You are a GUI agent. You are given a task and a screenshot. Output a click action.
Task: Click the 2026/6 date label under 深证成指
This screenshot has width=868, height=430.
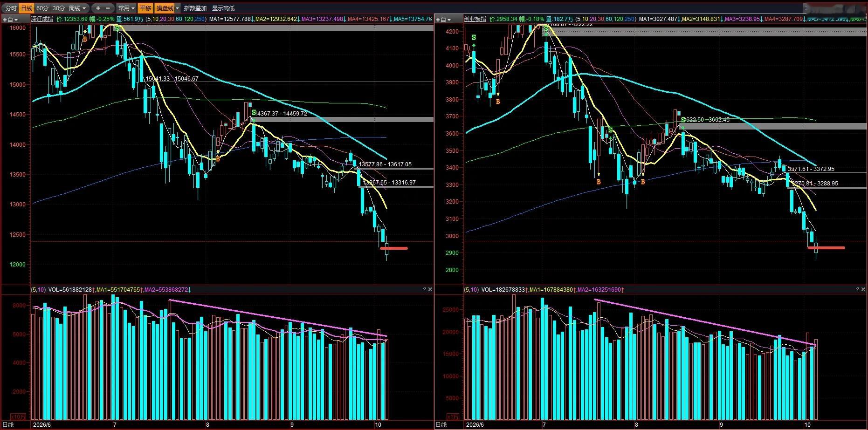click(x=42, y=425)
